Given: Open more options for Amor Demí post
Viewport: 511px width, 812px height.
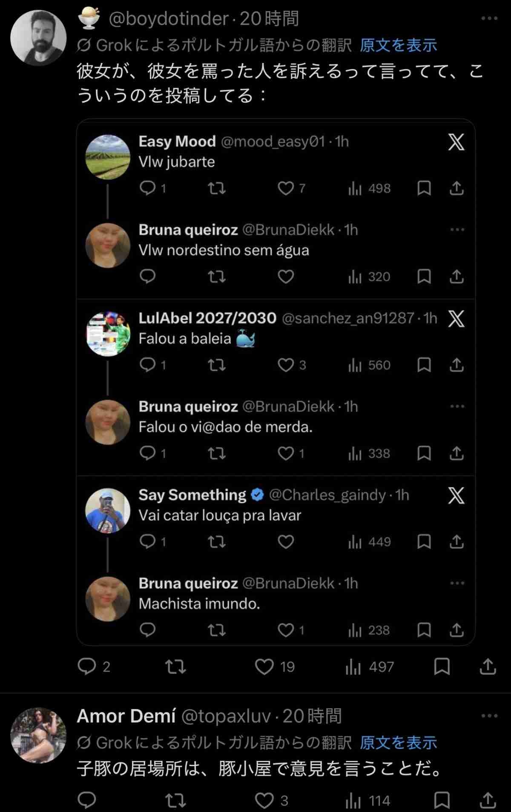Looking at the screenshot, I should [x=489, y=716].
